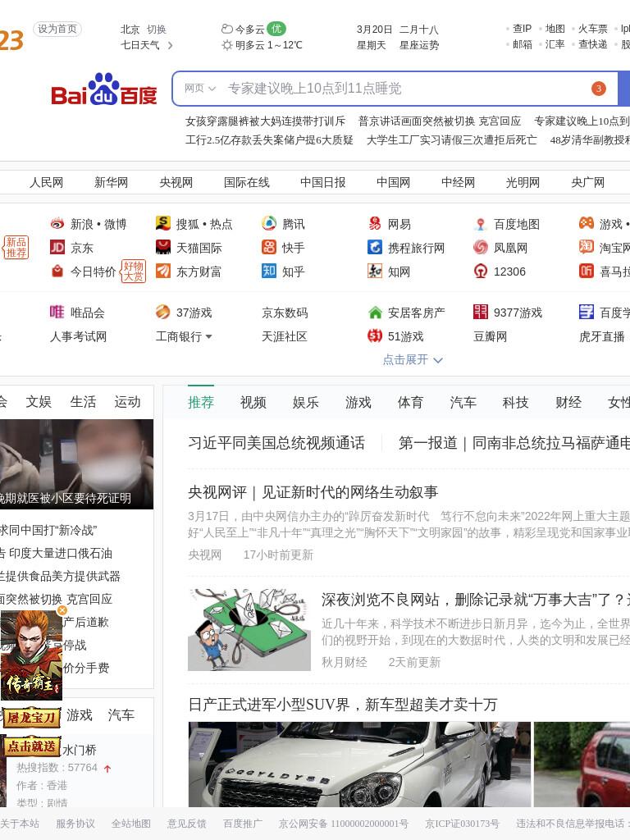Open 37游戏 icon
Viewport: 630px width, 840px height.
click(x=163, y=312)
